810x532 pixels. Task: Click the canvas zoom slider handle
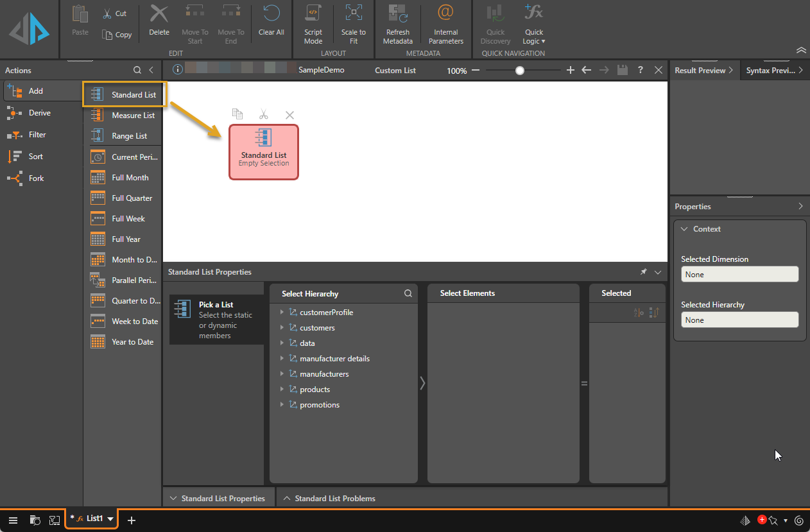pos(520,71)
